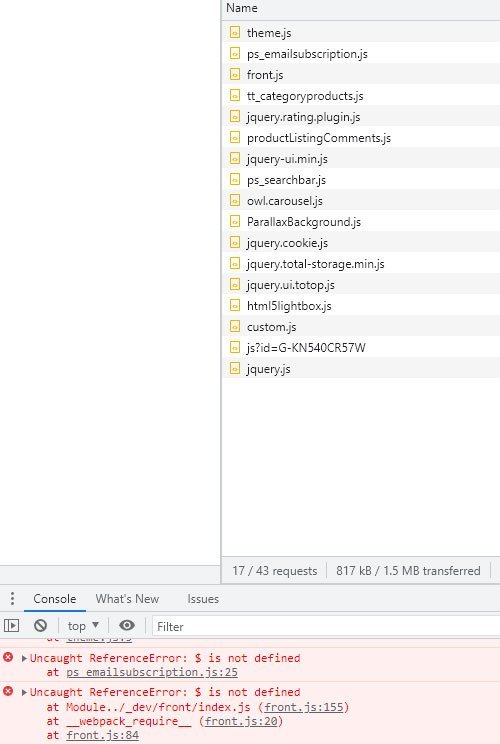Image resolution: width=500 pixels, height=744 pixels.
Task: Select jquery.ui.totop.js request
Action: click(361, 284)
